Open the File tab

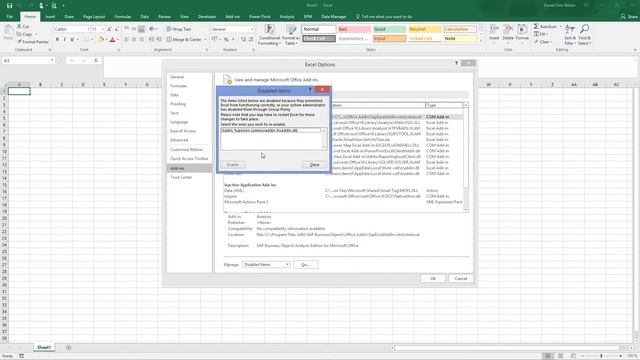[9, 17]
